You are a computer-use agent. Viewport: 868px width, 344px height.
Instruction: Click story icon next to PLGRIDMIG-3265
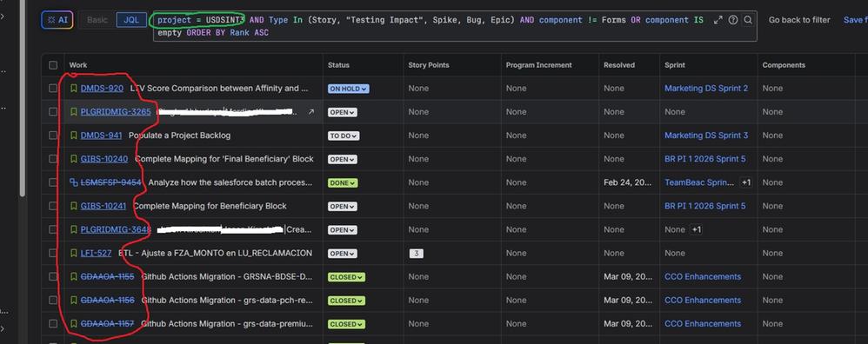[x=74, y=112]
